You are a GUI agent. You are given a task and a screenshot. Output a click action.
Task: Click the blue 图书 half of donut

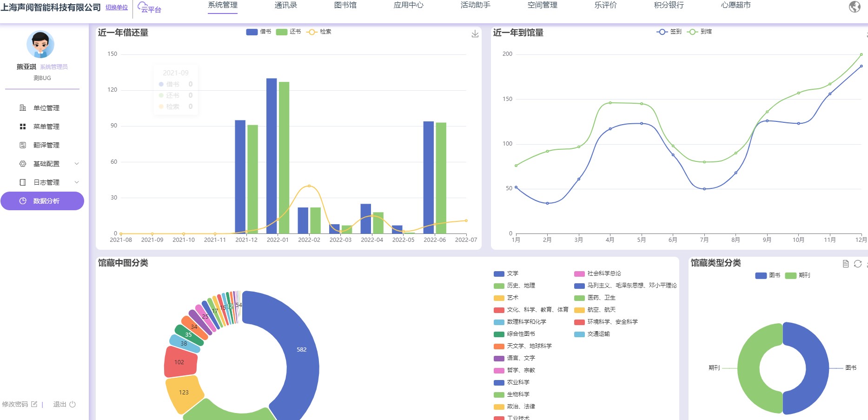[x=817, y=368]
